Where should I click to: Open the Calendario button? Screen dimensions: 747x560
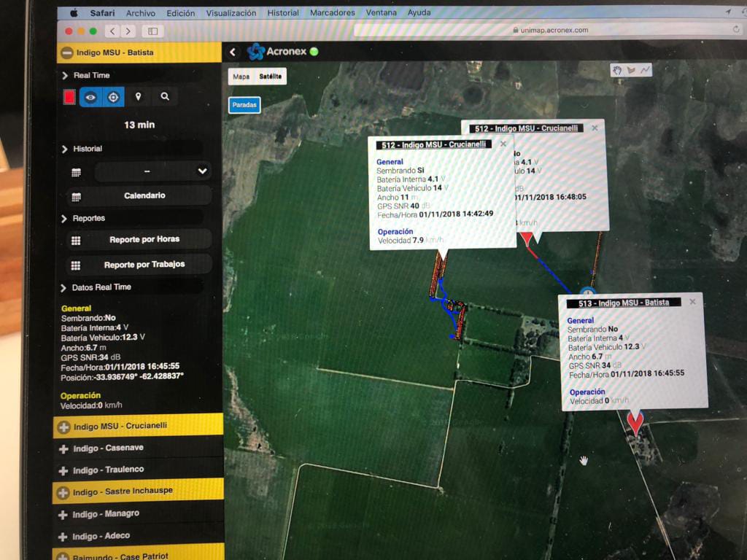pyautogui.click(x=144, y=195)
